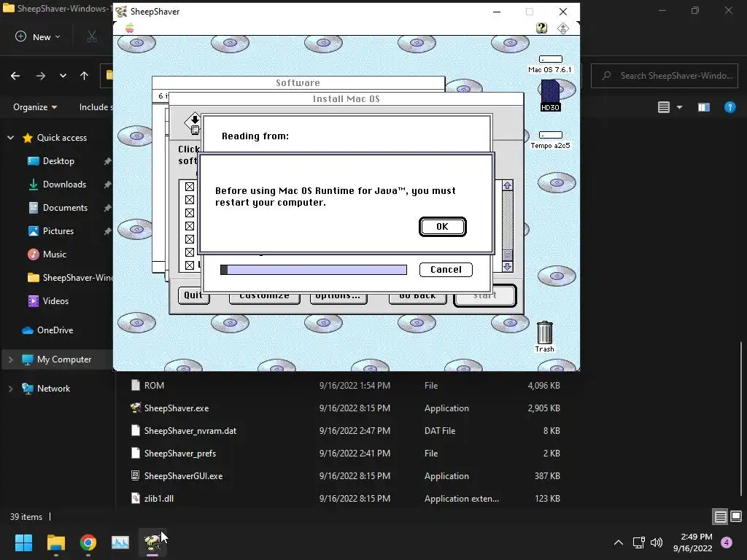The image size is (747, 560).
Task: Open Pictures in Quick access
Action: coord(58,231)
